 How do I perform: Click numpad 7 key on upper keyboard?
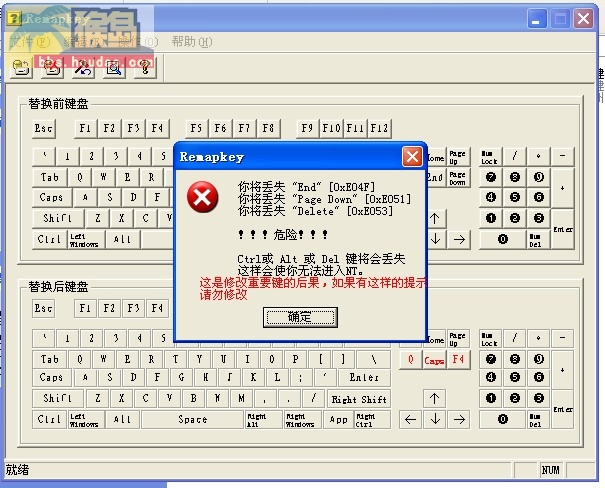pyautogui.click(x=490, y=177)
